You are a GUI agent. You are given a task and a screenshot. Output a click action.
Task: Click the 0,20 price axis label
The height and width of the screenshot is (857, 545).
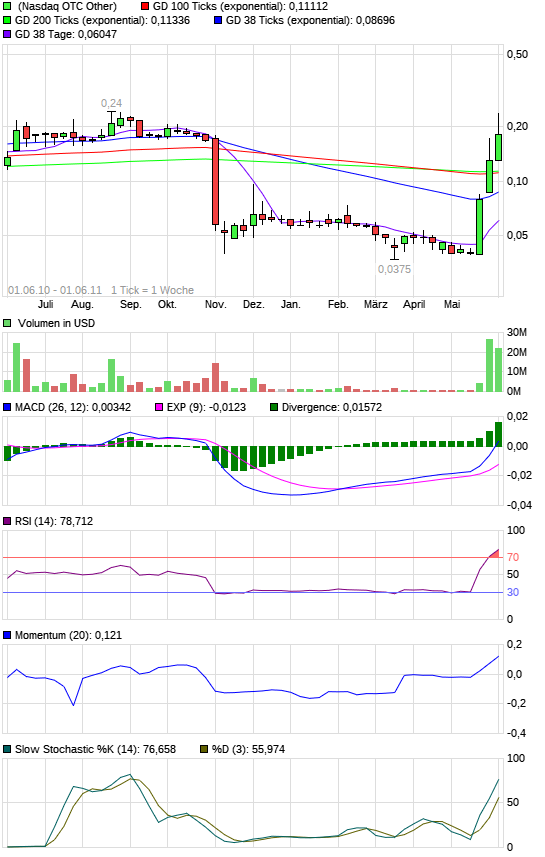coord(517,126)
